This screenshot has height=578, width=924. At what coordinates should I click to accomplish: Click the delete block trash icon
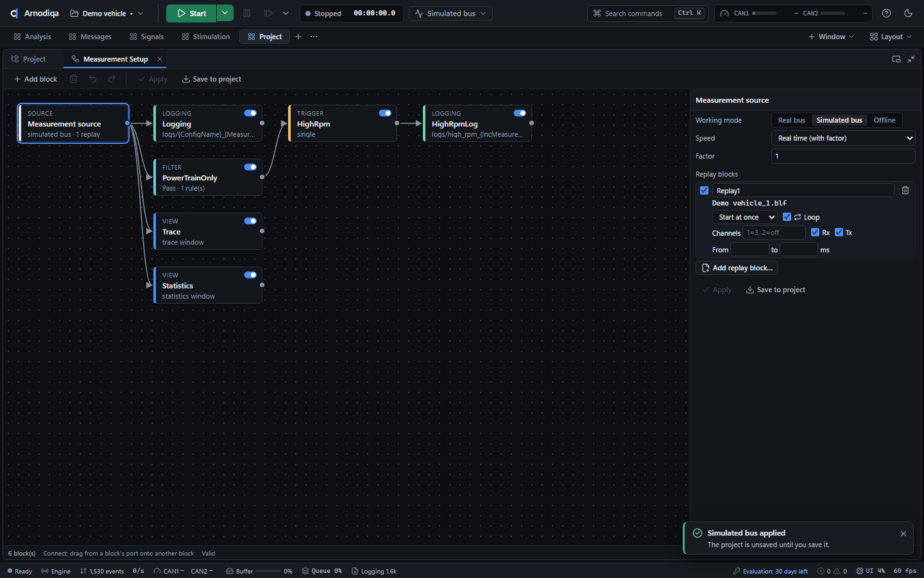[x=74, y=79]
